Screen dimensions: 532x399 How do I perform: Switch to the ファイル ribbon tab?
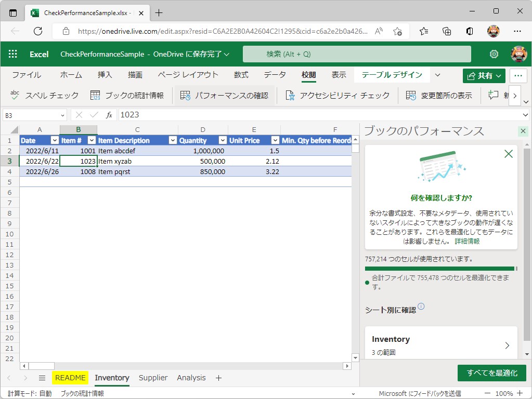tap(27, 75)
